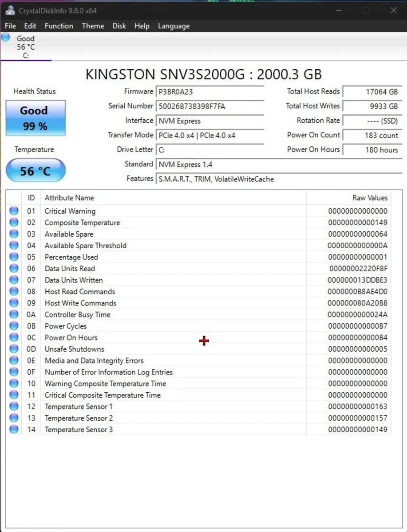Viewport: 407px width, 532px height.
Task: Click the 56 °C temperature button
Action: coord(36,171)
